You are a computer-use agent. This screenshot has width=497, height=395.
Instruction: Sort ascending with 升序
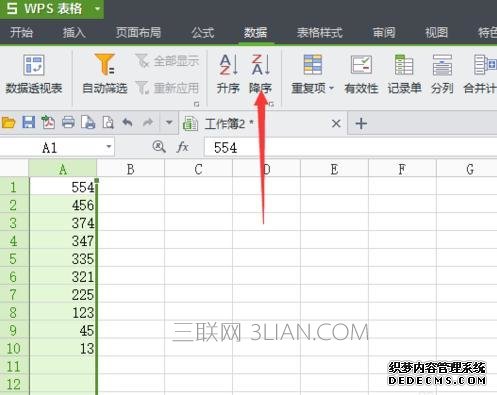[x=228, y=74]
